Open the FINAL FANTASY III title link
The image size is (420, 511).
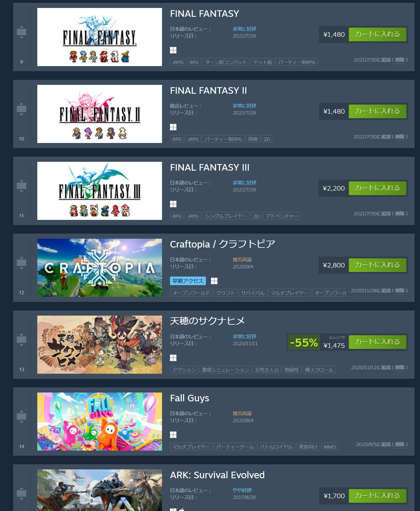point(210,167)
